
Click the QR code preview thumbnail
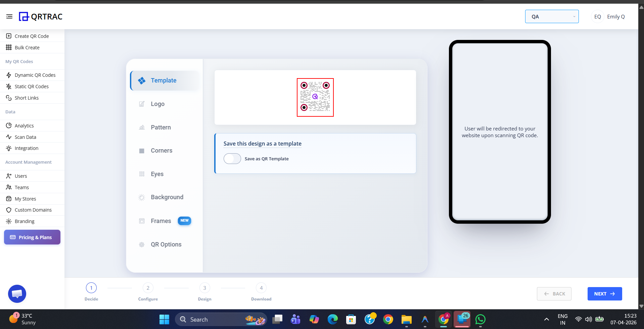coord(315,97)
